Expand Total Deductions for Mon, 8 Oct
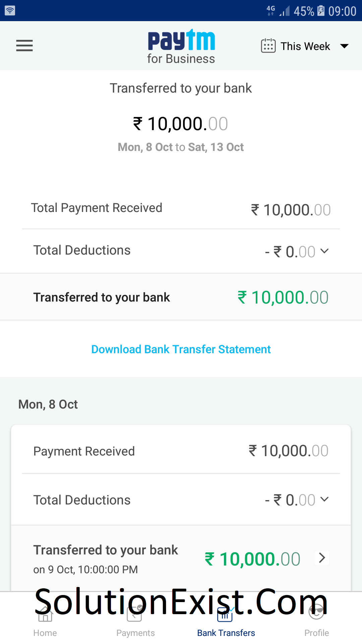The height and width of the screenshot is (644, 362). click(x=324, y=499)
